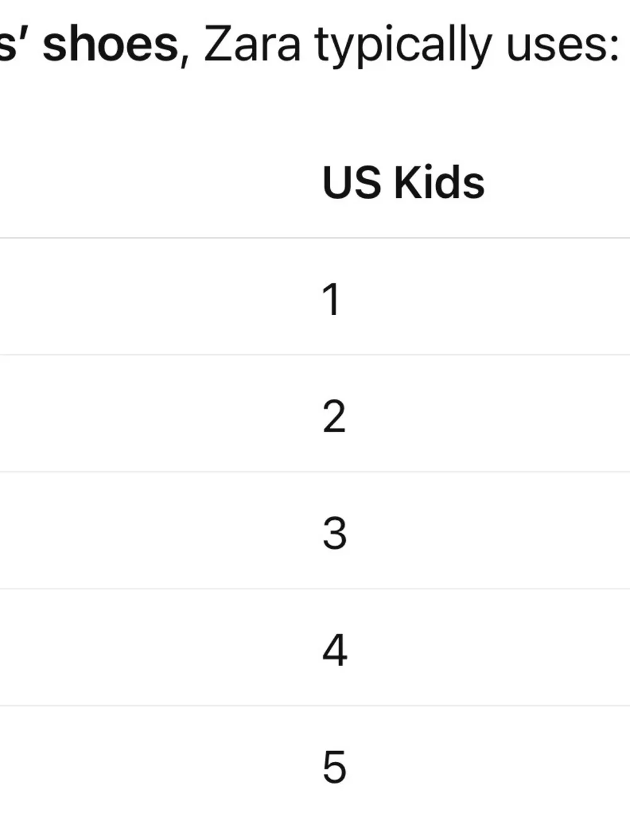This screenshot has height=840, width=630.
Task: Click the divider line under the US Kids header
Action: click(x=315, y=238)
